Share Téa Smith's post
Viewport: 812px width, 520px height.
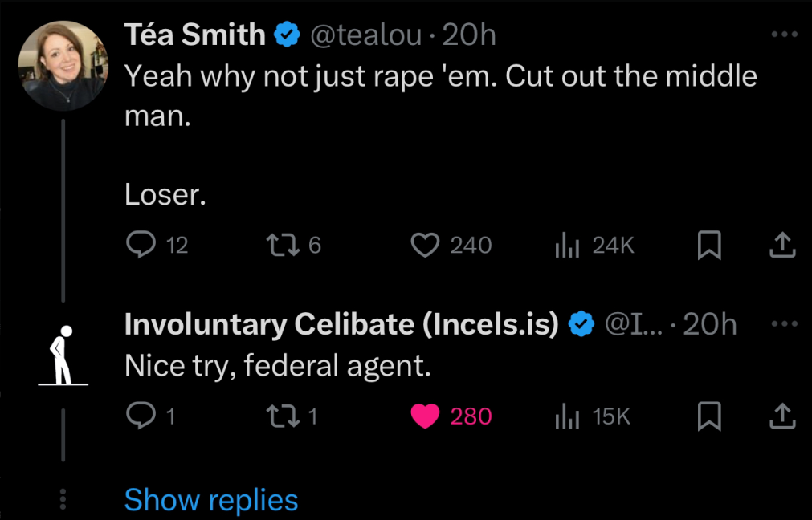781,245
